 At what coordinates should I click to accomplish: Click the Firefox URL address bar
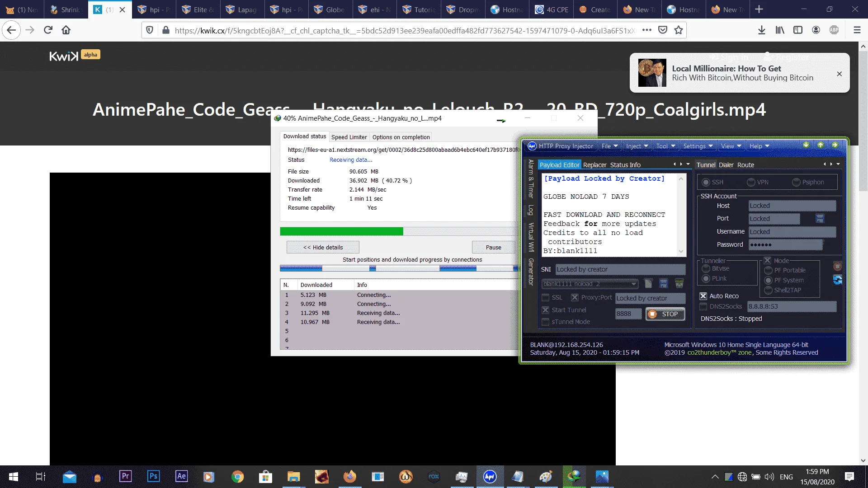(x=405, y=30)
